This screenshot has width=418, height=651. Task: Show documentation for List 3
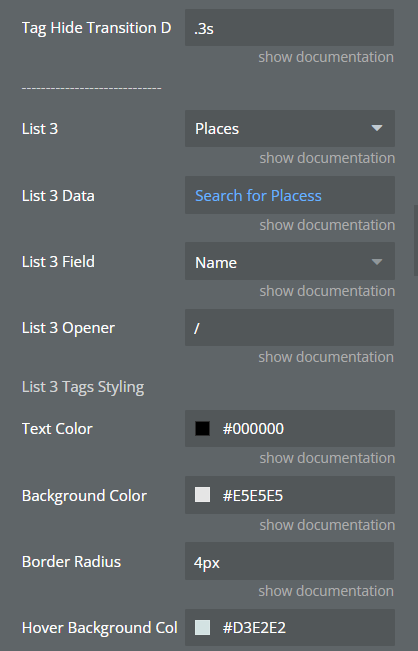pyautogui.click(x=327, y=158)
